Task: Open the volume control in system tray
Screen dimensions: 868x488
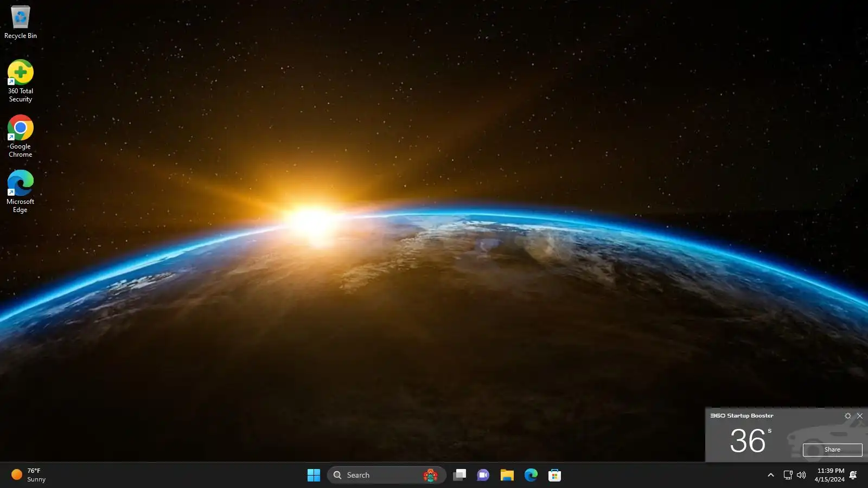Action: [x=801, y=475]
